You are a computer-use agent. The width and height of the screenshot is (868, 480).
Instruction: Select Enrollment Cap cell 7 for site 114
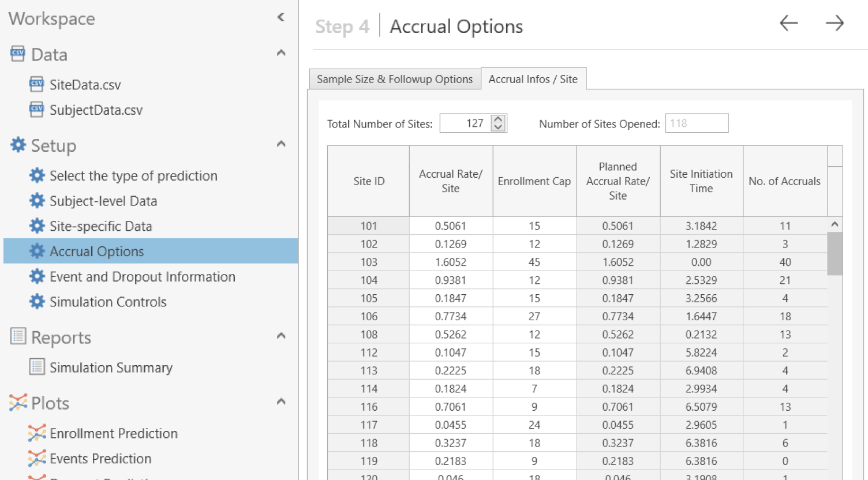[x=534, y=389]
